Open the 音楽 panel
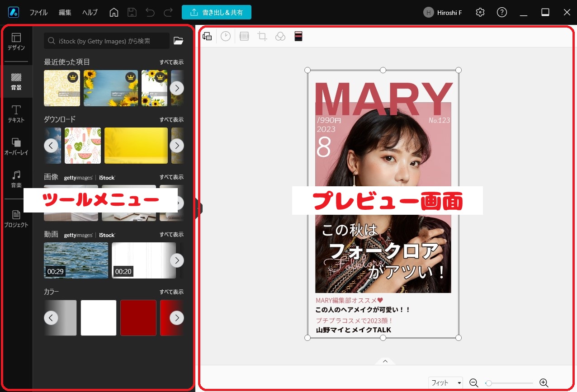The height and width of the screenshot is (392, 577). [x=16, y=179]
